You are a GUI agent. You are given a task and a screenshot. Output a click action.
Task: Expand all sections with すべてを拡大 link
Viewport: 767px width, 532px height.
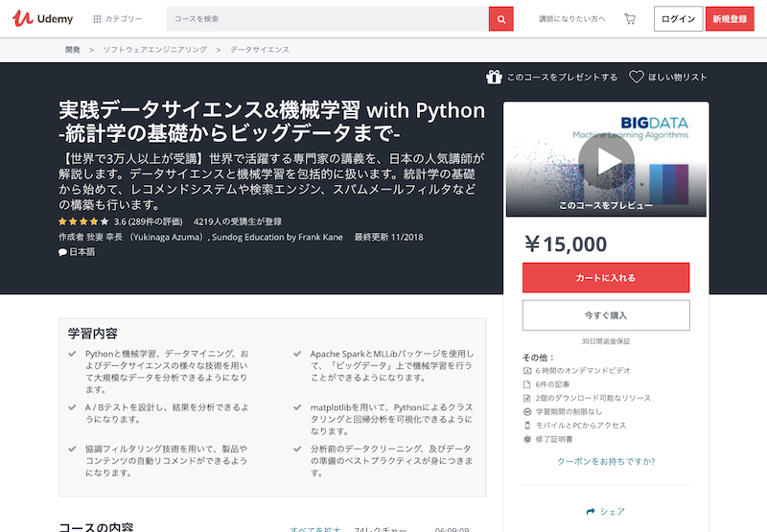point(315,529)
